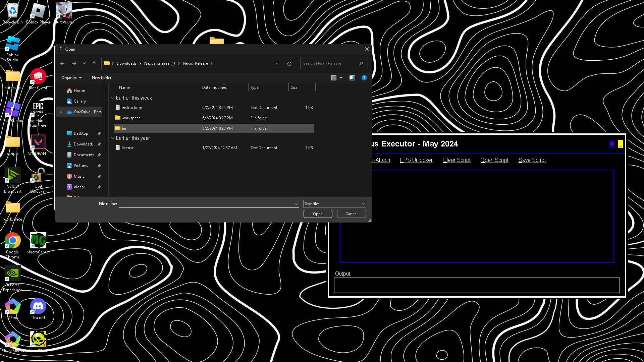Click the VALORANT desktop shortcut

click(38, 142)
